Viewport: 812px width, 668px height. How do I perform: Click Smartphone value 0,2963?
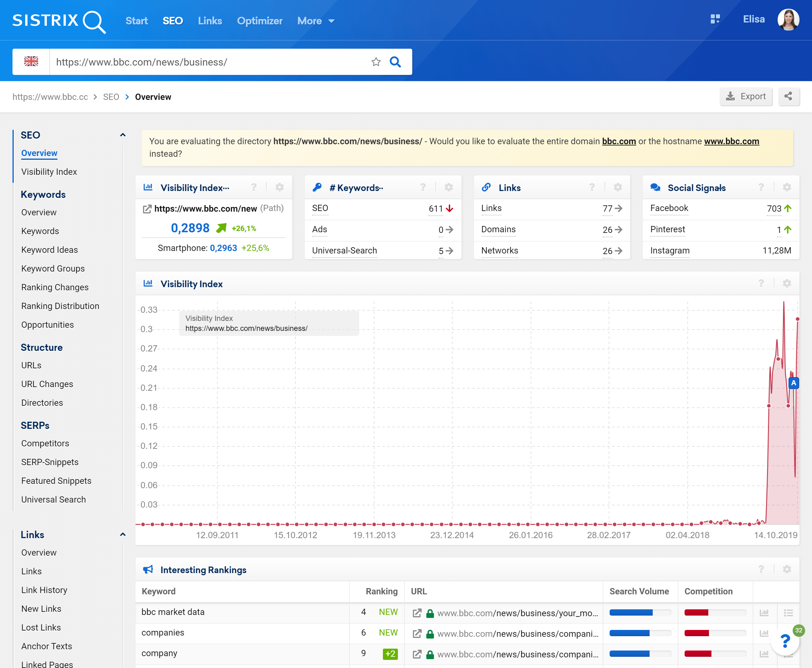pos(223,248)
